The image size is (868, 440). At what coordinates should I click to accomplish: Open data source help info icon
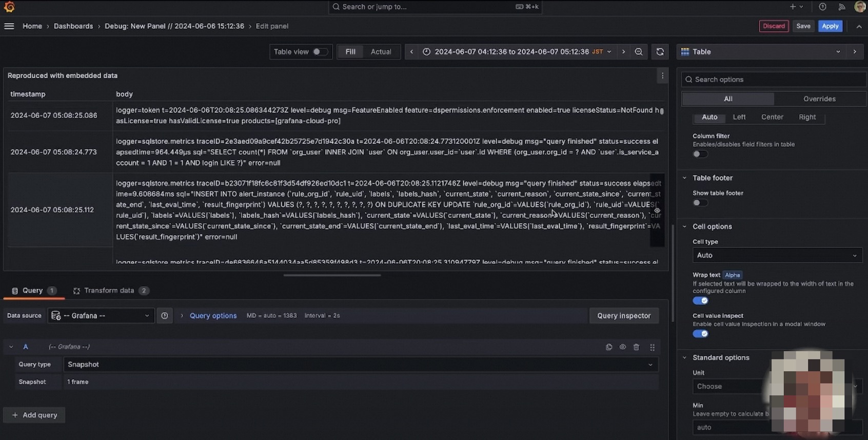(x=164, y=316)
